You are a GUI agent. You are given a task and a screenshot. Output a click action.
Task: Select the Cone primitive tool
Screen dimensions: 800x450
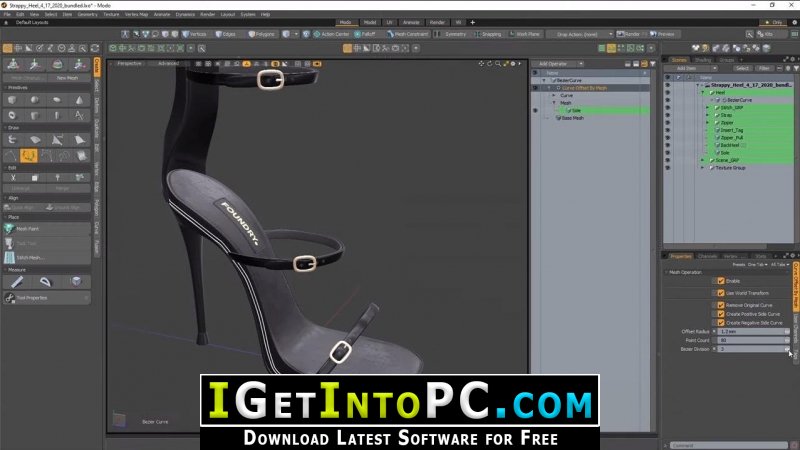tap(79, 100)
